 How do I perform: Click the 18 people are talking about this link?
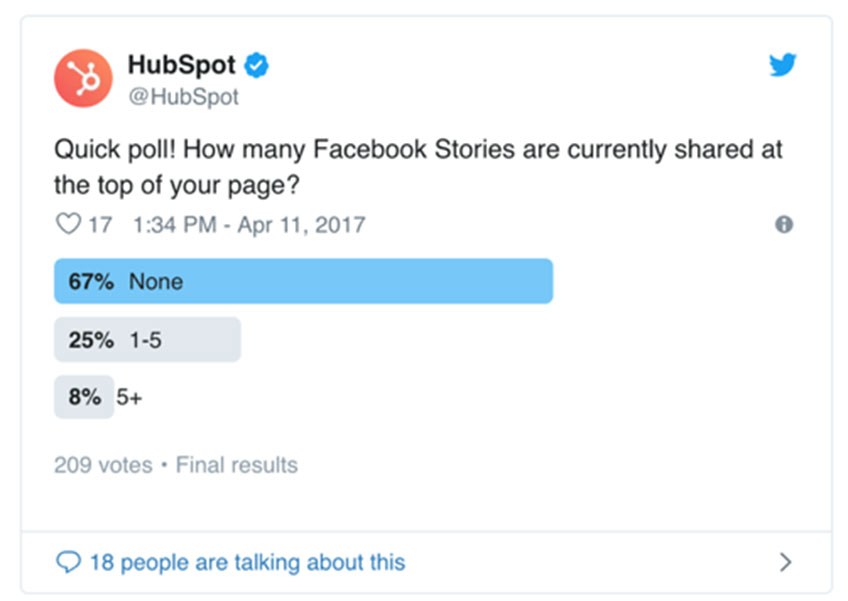[x=247, y=563]
